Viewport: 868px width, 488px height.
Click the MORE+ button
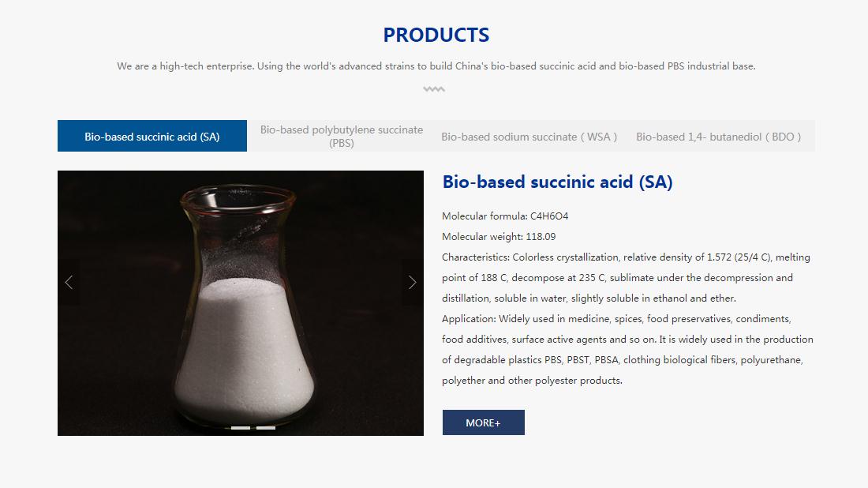[x=483, y=422]
